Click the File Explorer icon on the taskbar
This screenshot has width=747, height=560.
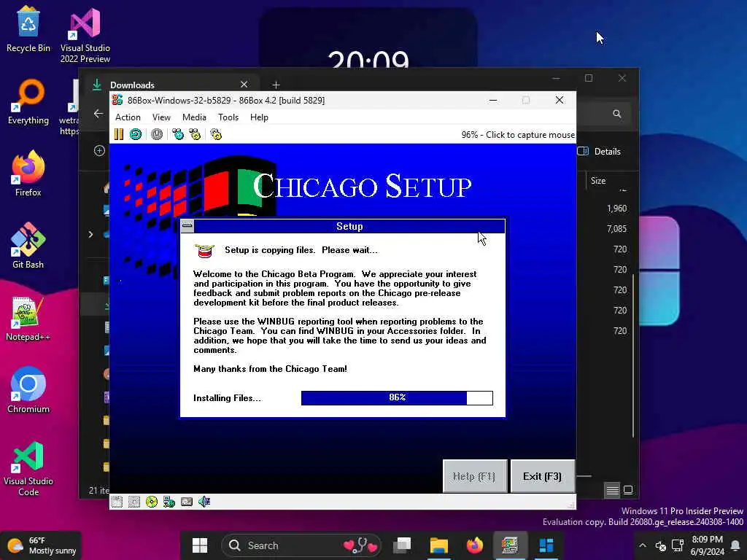[x=438, y=545]
